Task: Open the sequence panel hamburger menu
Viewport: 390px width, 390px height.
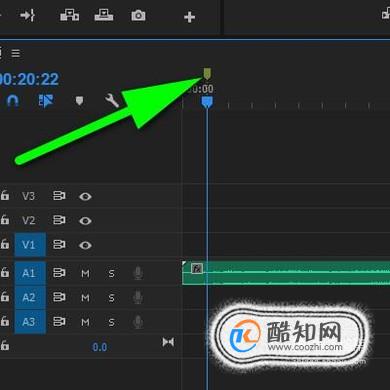Action: click(16, 53)
